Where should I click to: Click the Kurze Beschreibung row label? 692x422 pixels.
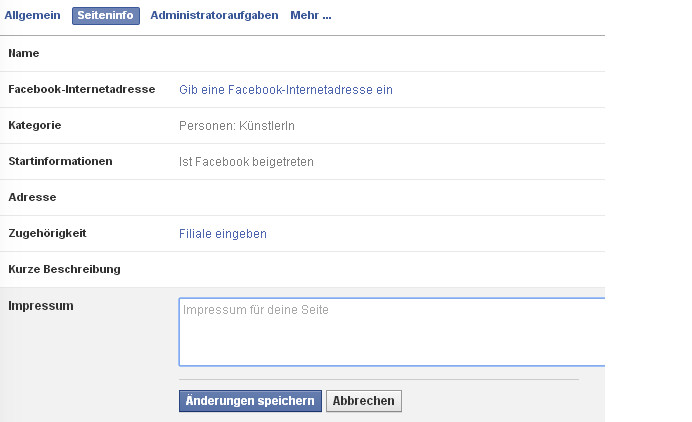pos(64,269)
